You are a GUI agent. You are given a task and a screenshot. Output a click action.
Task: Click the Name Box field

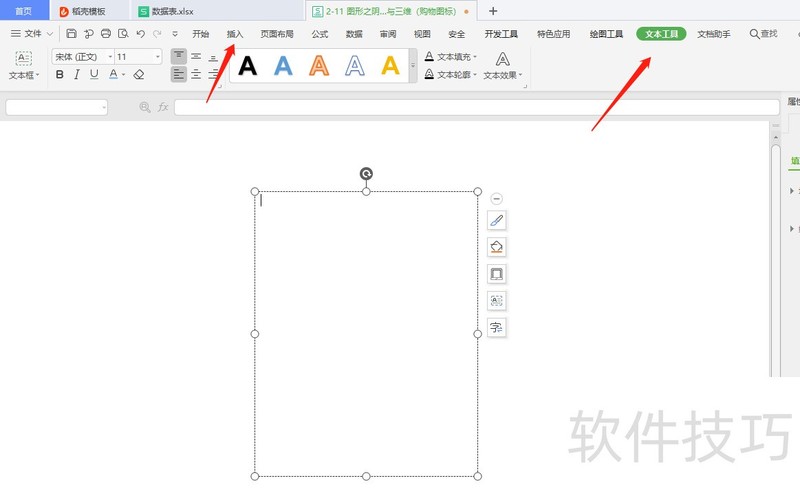tap(57, 107)
